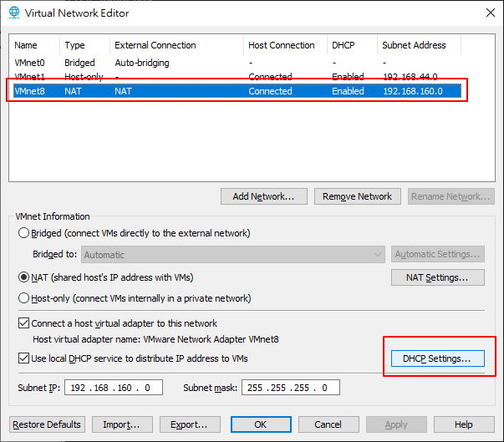
Task: Click the Rename Network button
Action: [451, 196]
